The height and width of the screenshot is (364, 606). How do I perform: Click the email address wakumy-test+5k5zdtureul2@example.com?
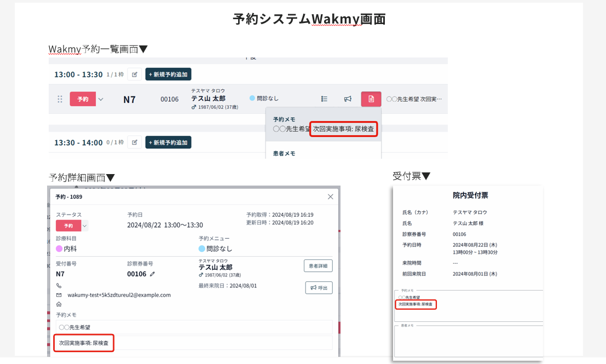click(x=119, y=295)
